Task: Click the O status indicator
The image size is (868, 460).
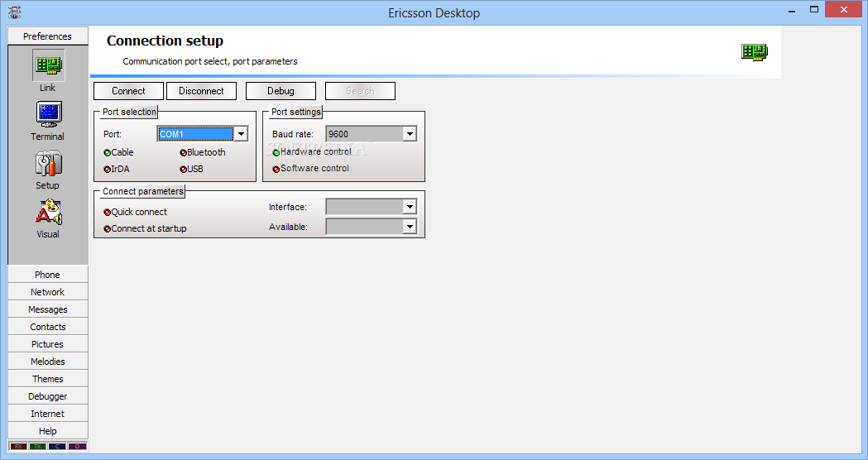Action: tap(78, 446)
